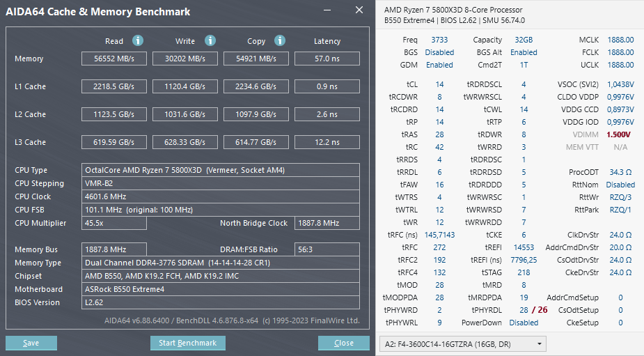644x356 pixels.
Task: Click the L3 Cache Write value box
Action: 186,142
